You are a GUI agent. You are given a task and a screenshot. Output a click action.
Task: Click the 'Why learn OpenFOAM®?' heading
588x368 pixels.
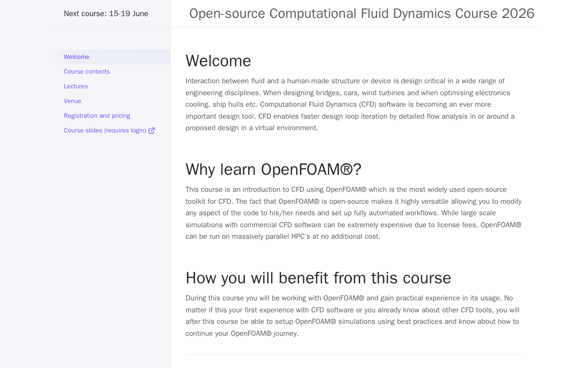pos(273,170)
